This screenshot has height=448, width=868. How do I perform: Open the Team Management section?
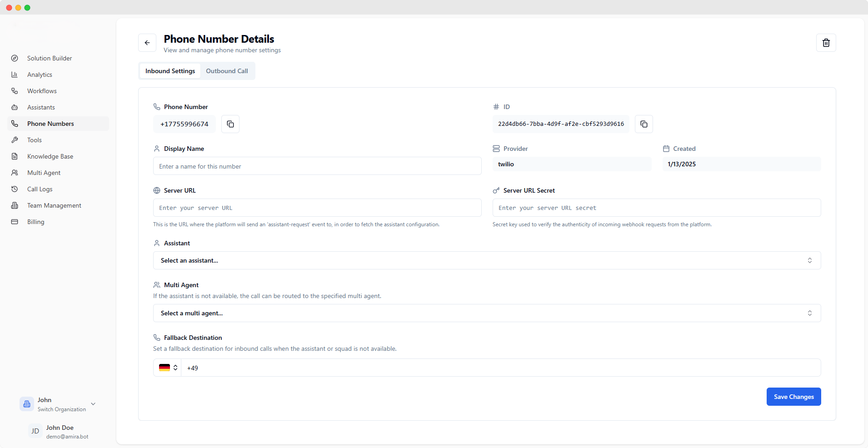pos(54,205)
